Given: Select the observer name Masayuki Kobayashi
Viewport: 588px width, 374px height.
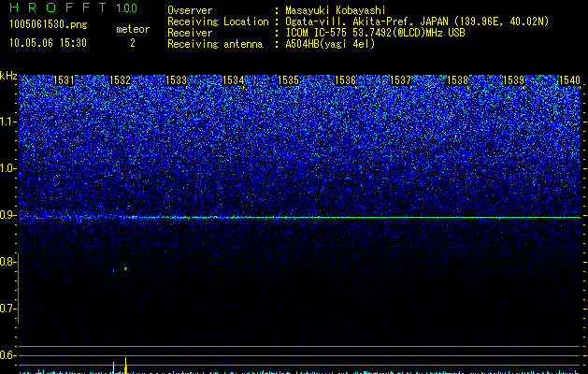Looking at the screenshot, I should point(336,10).
